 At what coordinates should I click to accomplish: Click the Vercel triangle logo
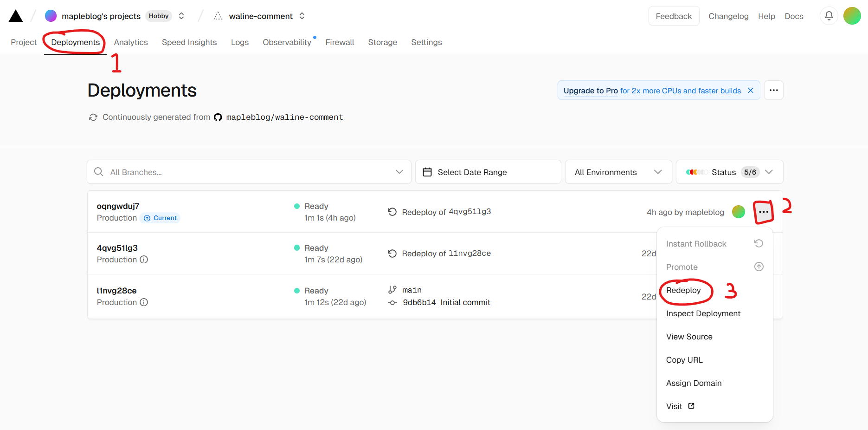coord(16,16)
